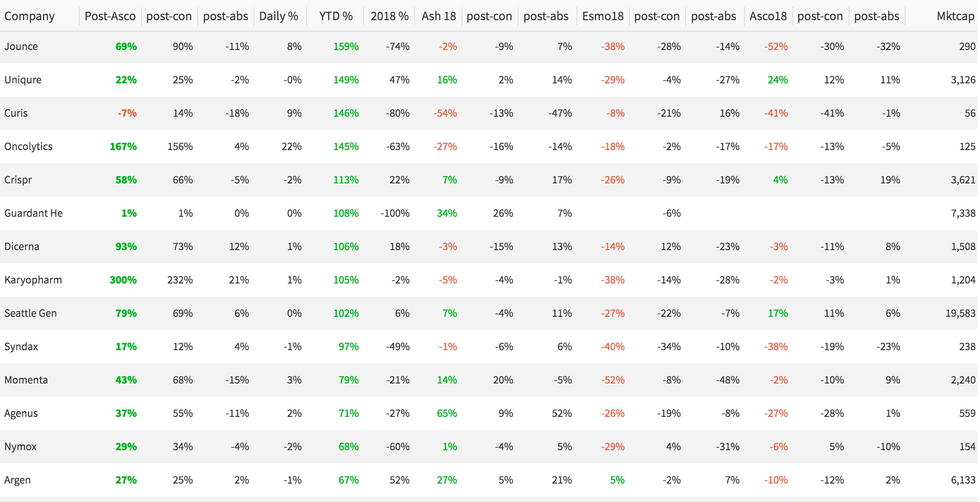The width and height of the screenshot is (980, 502).
Task: Click Seattle Gen's 19,583 market cap cell
Action: [958, 314]
